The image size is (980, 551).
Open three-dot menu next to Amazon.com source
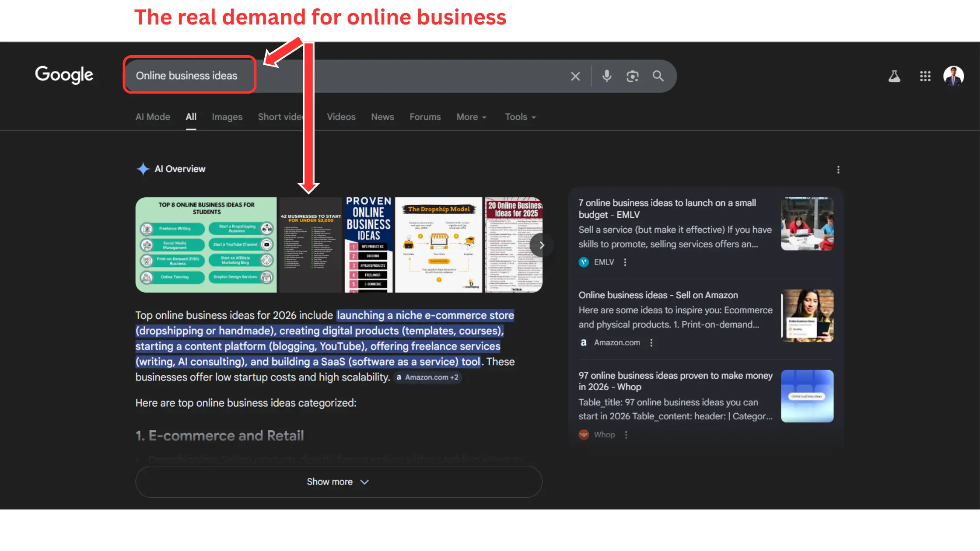(x=651, y=343)
